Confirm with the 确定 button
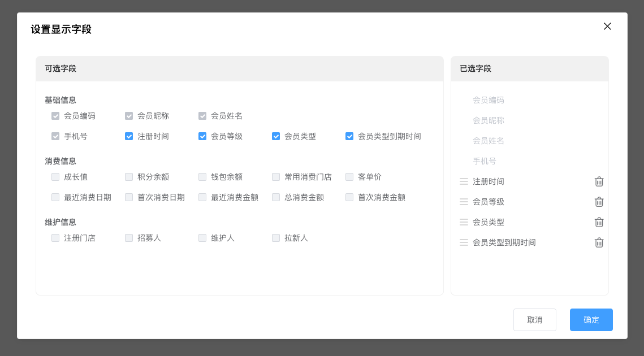Image resolution: width=644 pixels, height=356 pixels. click(591, 320)
